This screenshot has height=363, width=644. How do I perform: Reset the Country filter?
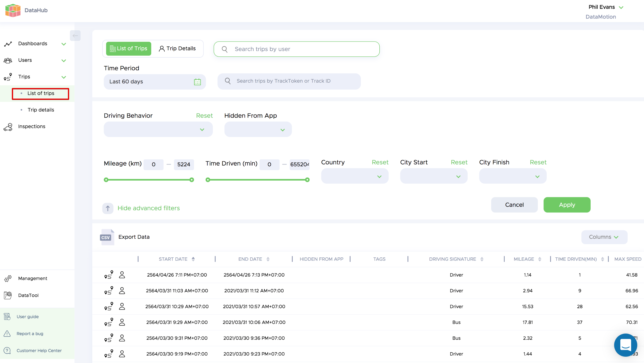[380, 162]
